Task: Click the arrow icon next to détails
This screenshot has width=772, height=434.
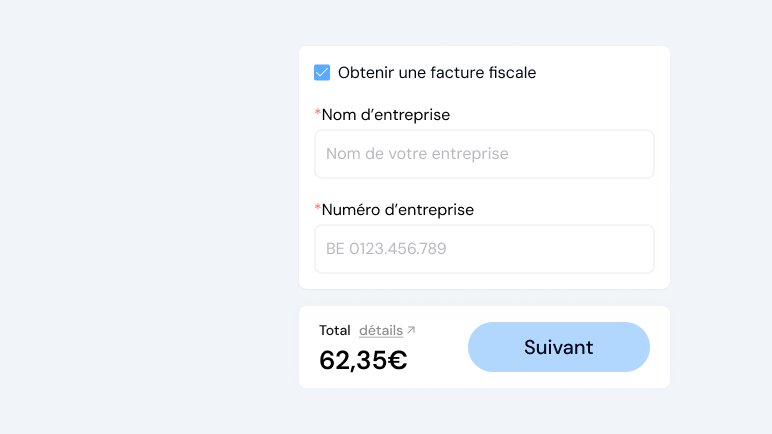Action: (x=411, y=330)
